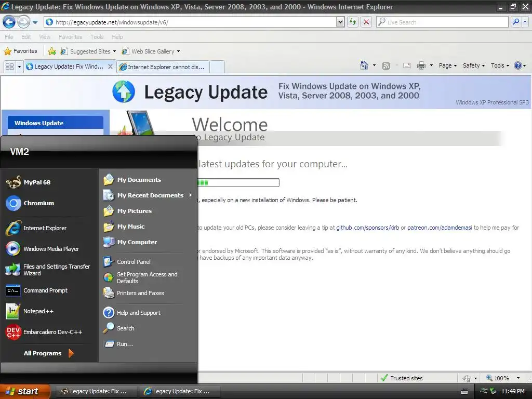Image resolution: width=532 pixels, height=399 pixels.
Task: Click the update check progress bar
Action: point(238,182)
